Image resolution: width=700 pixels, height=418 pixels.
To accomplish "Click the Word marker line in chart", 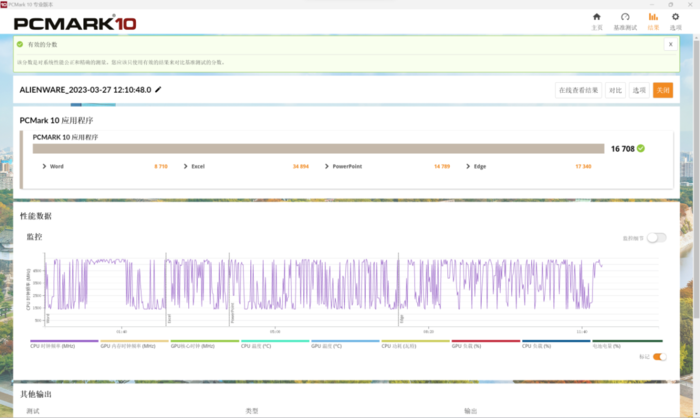I will [45, 289].
